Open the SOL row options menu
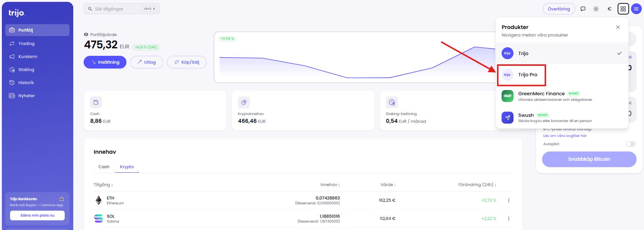 coord(509,218)
